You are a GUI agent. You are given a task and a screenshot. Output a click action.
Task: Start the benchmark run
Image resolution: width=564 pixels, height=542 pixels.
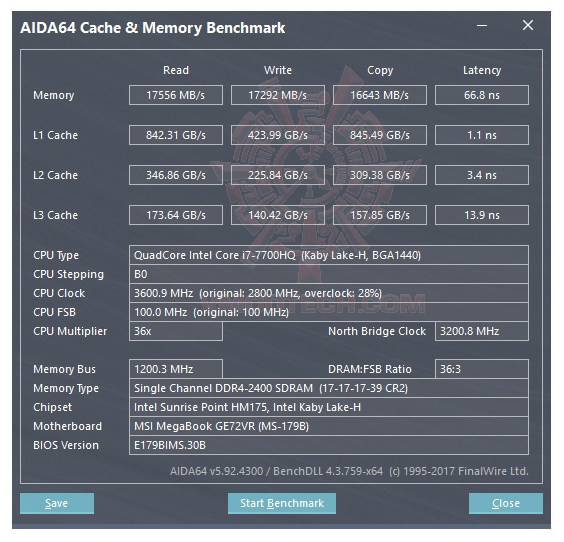[x=282, y=503]
